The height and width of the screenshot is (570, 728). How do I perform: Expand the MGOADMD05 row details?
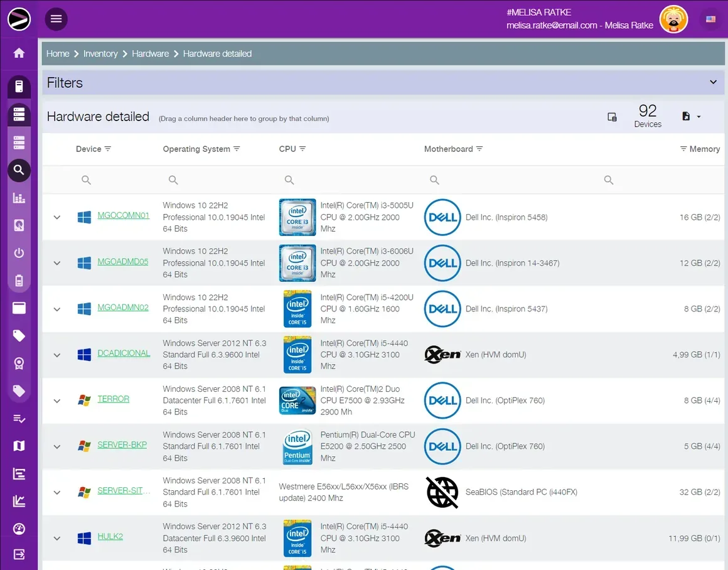(56, 263)
